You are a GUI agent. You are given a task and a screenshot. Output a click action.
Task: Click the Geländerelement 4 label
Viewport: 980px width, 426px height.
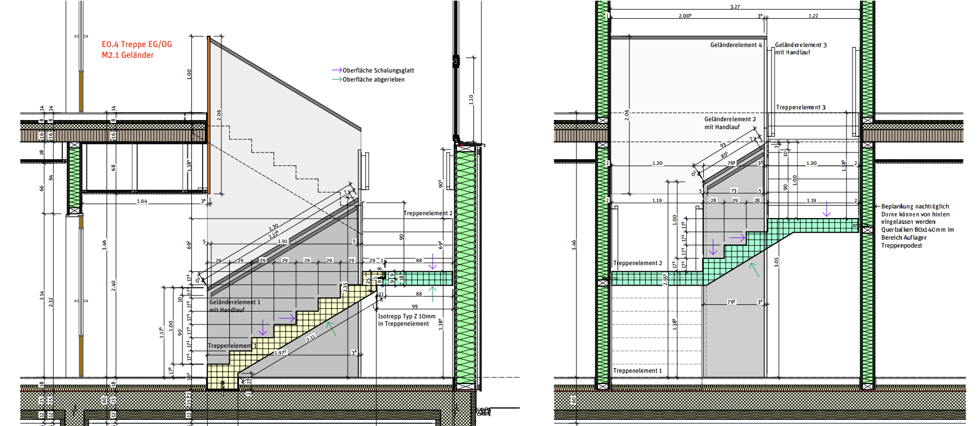tap(736, 45)
